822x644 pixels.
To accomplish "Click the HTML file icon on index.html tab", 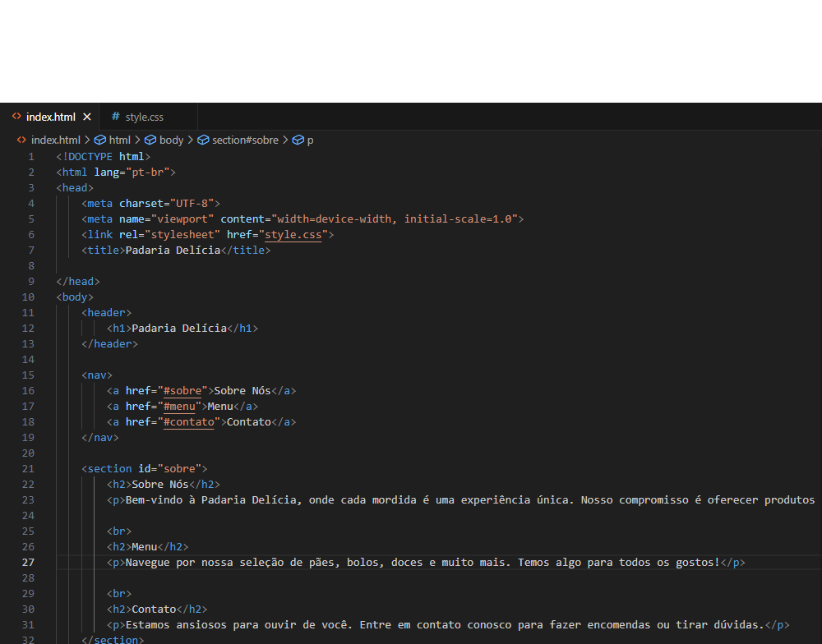I will pyautogui.click(x=16, y=117).
